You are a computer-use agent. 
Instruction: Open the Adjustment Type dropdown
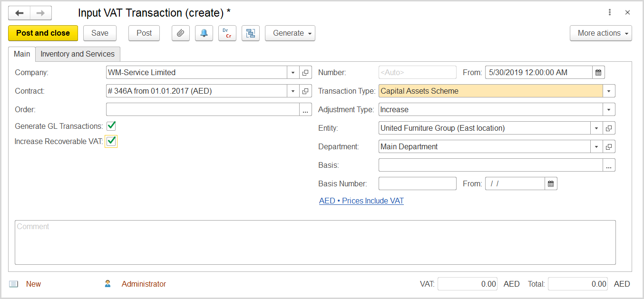tap(609, 110)
